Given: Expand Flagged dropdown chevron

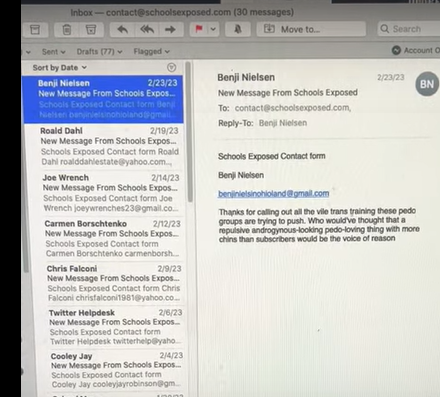Looking at the screenshot, I should click(167, 52).
